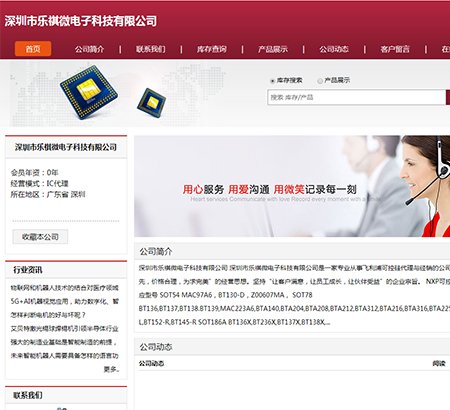This screenshot has width=450, height=410.
Task: Go to the 公司简介 menu item
Action: coord(89,49)
